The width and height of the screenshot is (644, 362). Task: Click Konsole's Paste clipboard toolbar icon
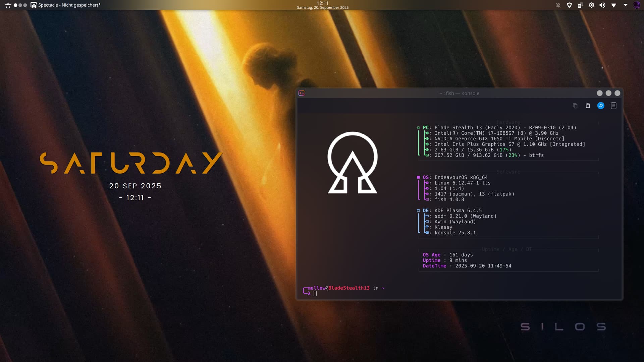point(588,106)
